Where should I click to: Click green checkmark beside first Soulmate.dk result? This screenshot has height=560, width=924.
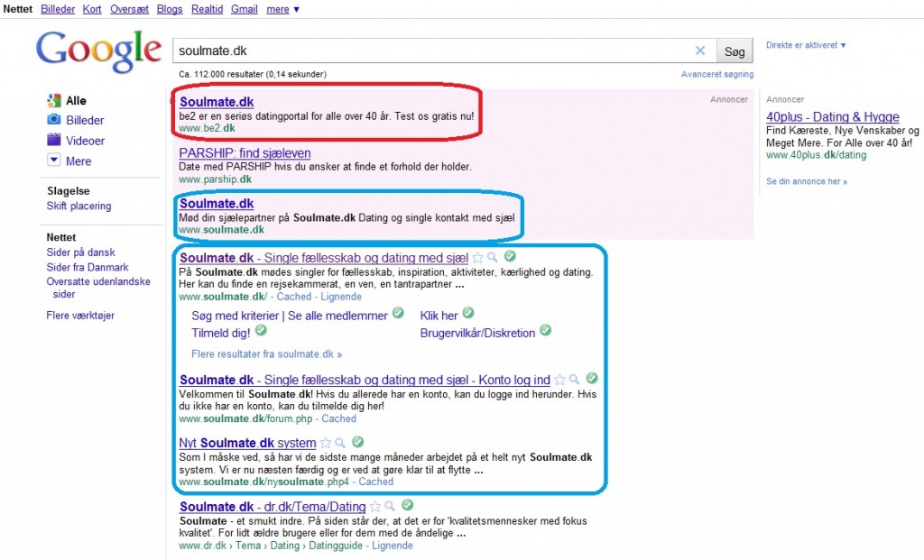(x=511, y=255)
